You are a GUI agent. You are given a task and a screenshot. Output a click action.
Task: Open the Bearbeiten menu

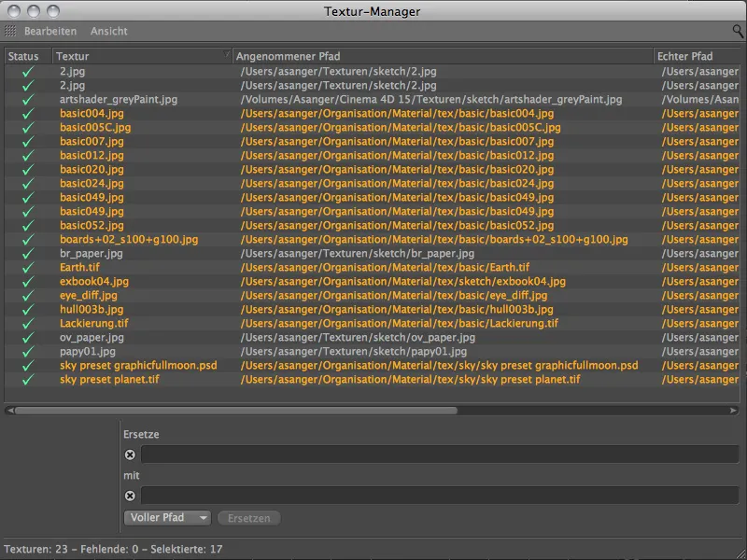pos(50,31)
